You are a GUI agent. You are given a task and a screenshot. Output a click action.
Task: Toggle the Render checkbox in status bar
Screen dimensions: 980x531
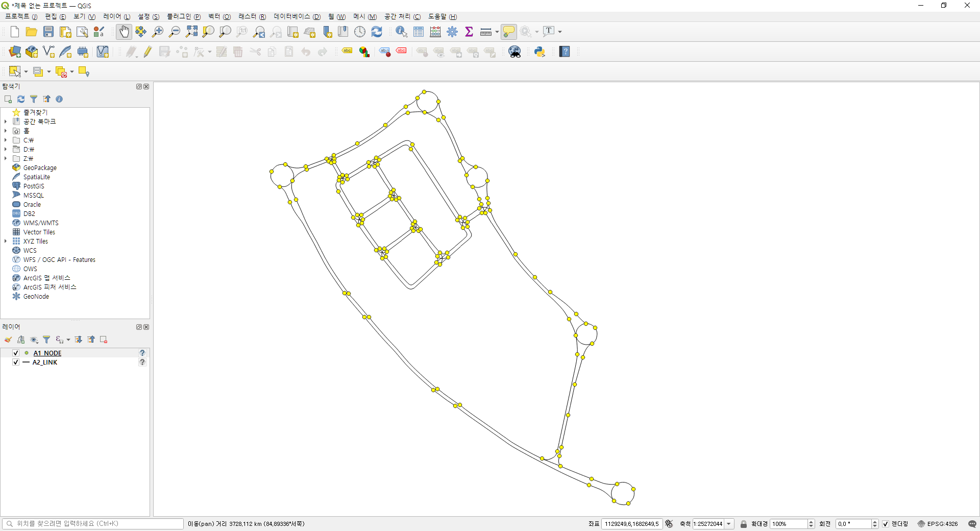[886, 524]
